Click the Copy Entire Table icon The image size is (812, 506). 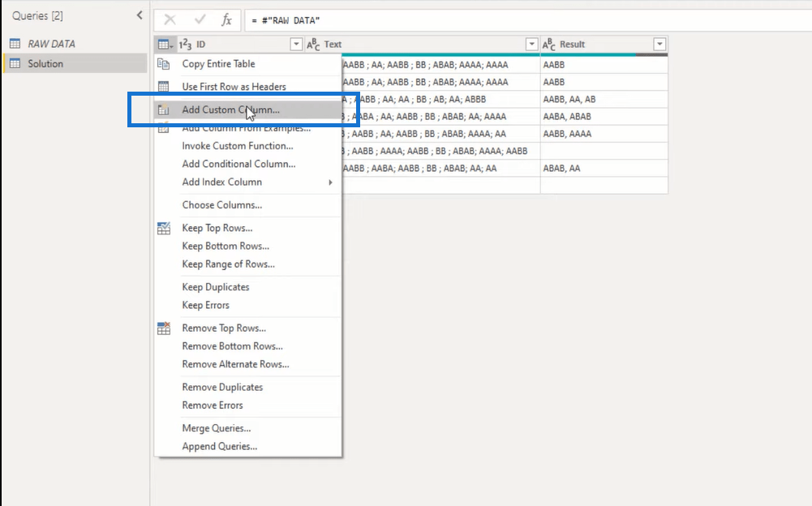164,64
